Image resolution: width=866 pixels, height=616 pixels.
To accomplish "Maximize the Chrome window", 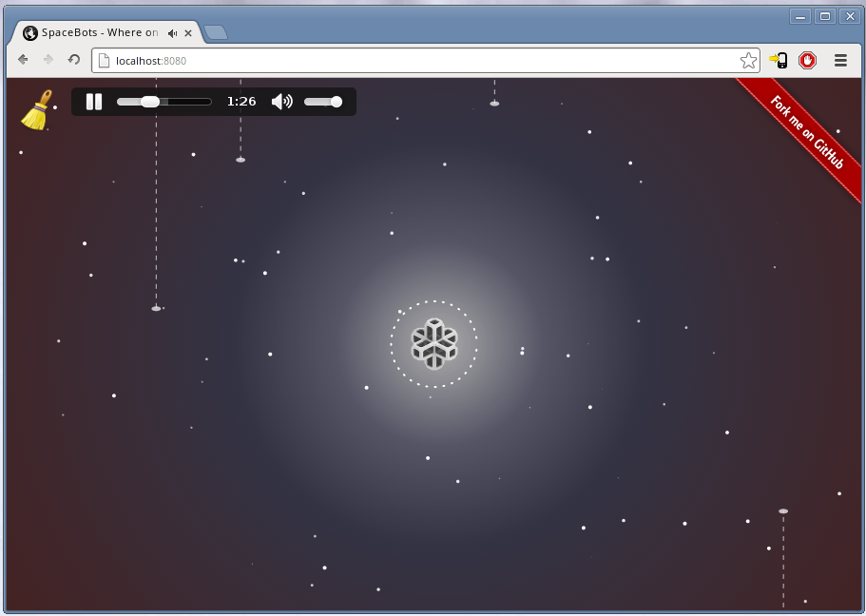I will click(x=824, y=16).
